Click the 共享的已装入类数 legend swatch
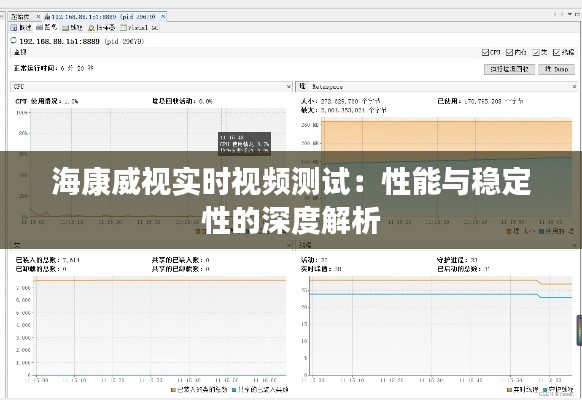 point(234,390)
